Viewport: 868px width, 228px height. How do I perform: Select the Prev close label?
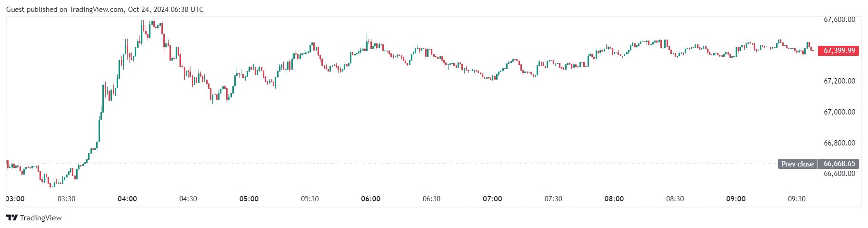[798, 164]
